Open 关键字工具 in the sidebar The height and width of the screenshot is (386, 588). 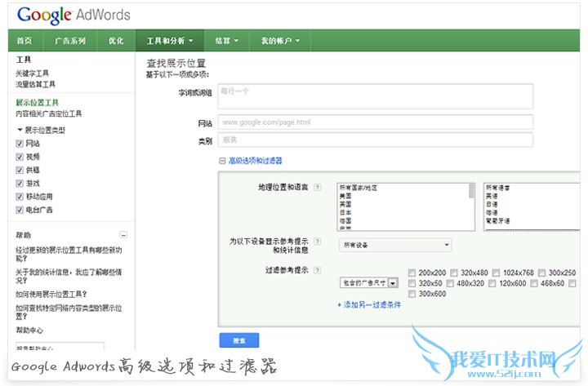(x=32, y=73)
